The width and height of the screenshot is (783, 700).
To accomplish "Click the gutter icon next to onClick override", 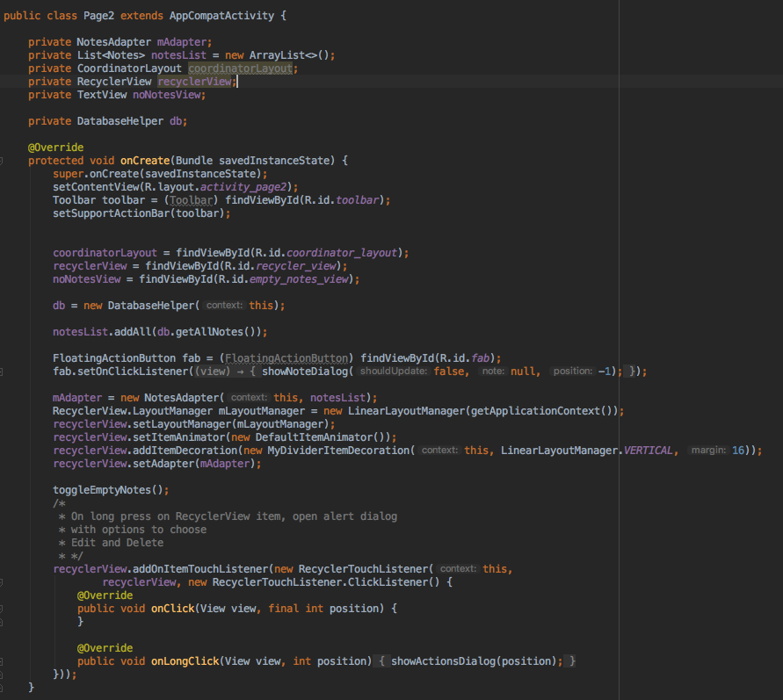I will (4, 608).
